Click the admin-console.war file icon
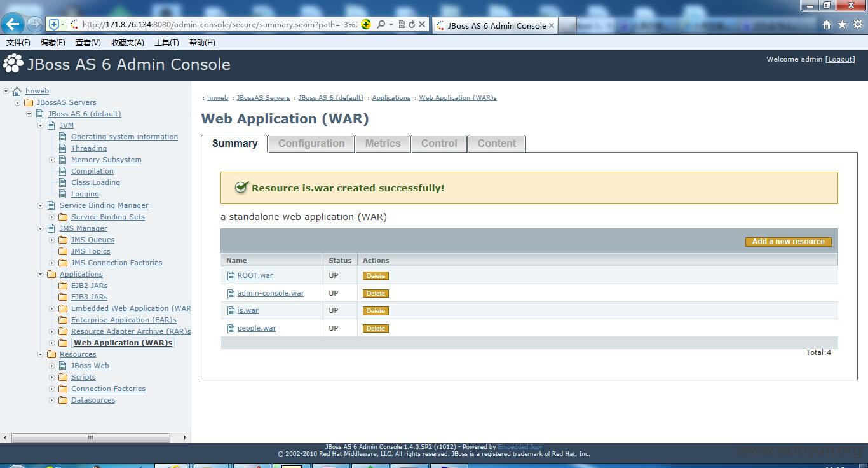Image resolution: width=868 pixels, height=468 pixels. (231, 294)
